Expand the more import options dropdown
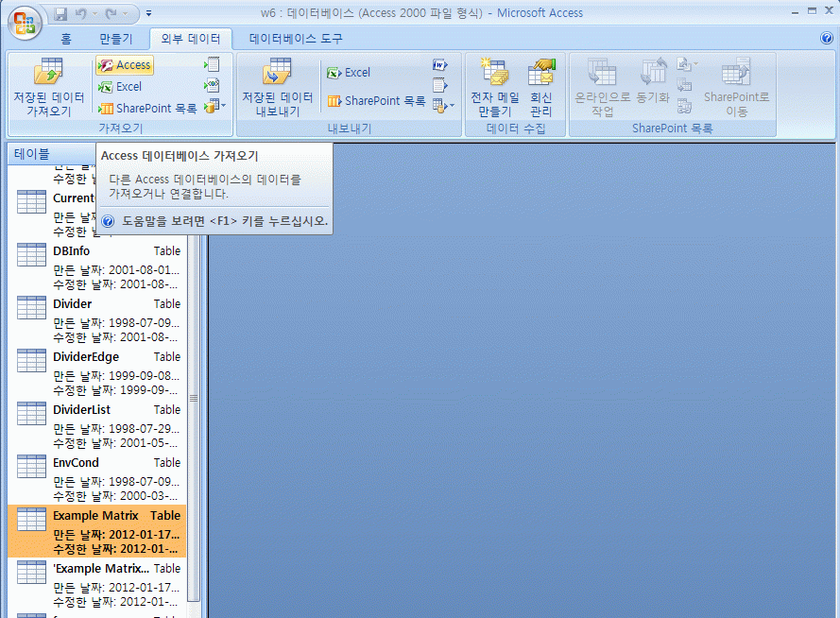The image size is (840, 618). click(x=214, y=106)
